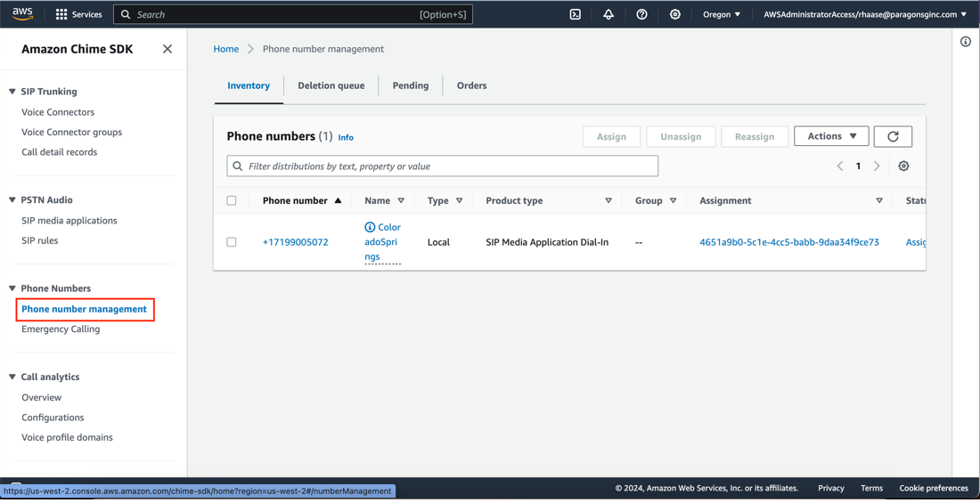Open SIP media applications
Viewport: 980px width, 503px height.
(x=69, y=221)
